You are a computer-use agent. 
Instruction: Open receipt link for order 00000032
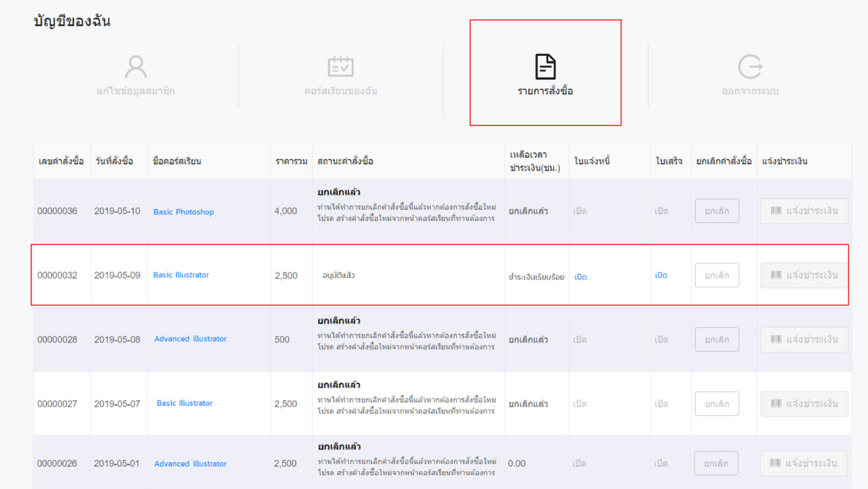pyautogui.click(x=661, y=275)
